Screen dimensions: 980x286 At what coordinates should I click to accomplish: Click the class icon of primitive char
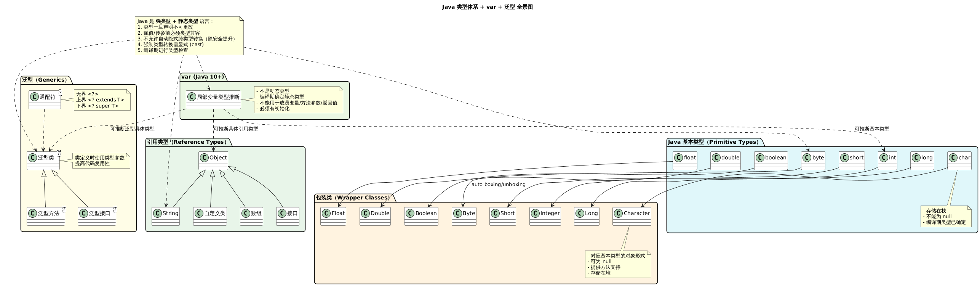coord(954,157)
